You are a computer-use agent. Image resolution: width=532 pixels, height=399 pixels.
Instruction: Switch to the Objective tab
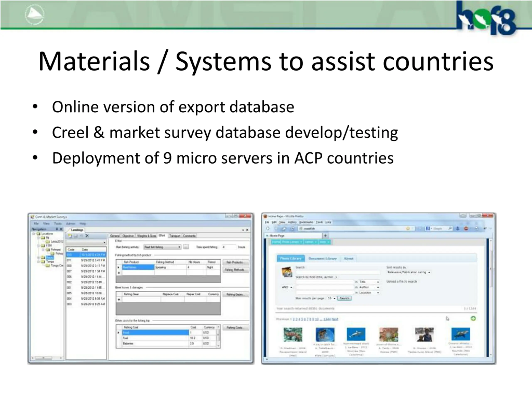[128, 236]
